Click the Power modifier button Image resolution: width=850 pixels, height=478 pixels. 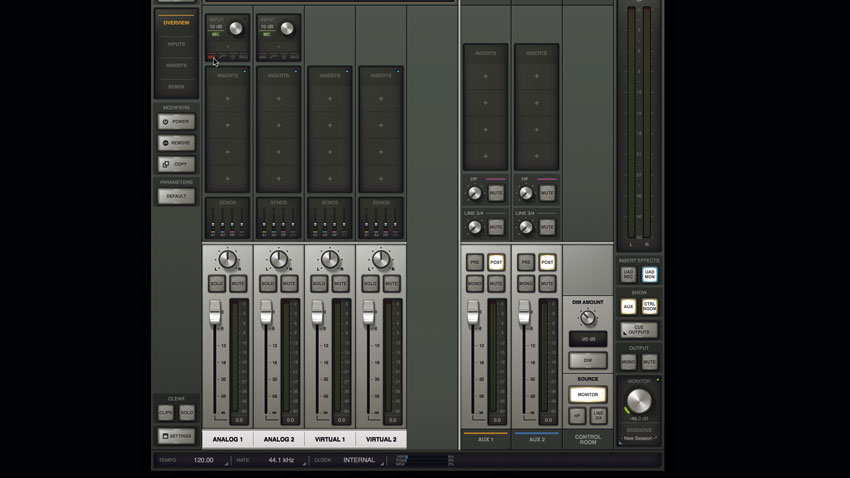pos(176,121)
